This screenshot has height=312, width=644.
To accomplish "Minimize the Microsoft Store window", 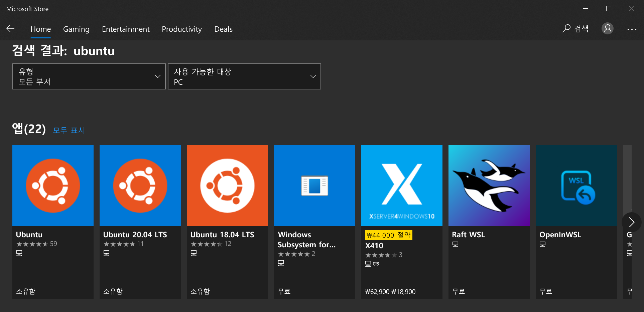I will 586,9.
